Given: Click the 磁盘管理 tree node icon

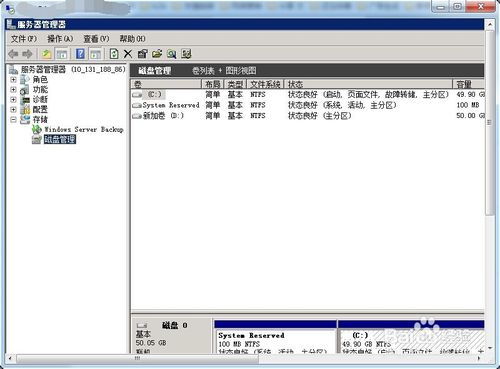Looking at the screenshot, I should click(x=37, y=139).
